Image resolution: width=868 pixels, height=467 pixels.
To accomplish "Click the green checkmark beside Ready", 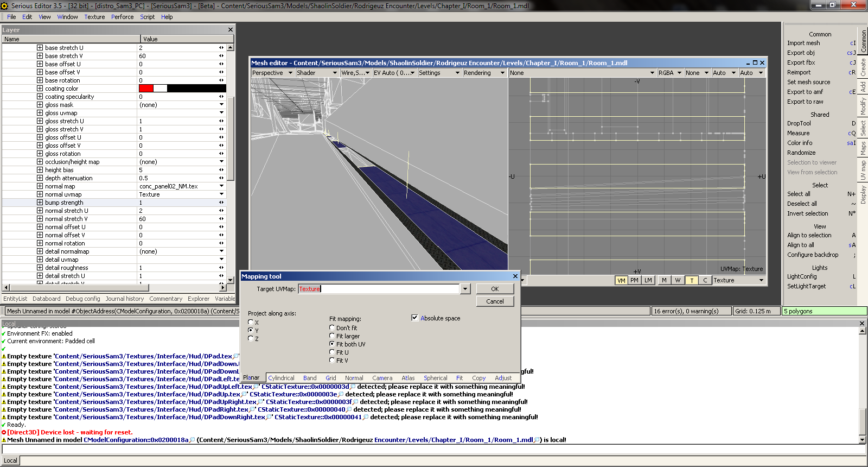I will point(4,425).
